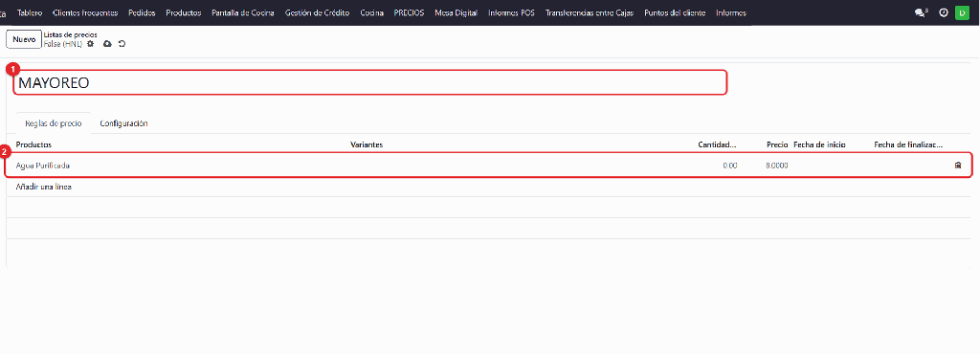Open the Puntos del cliente menu
Viewport: 980px width, 354px height.
675,12
